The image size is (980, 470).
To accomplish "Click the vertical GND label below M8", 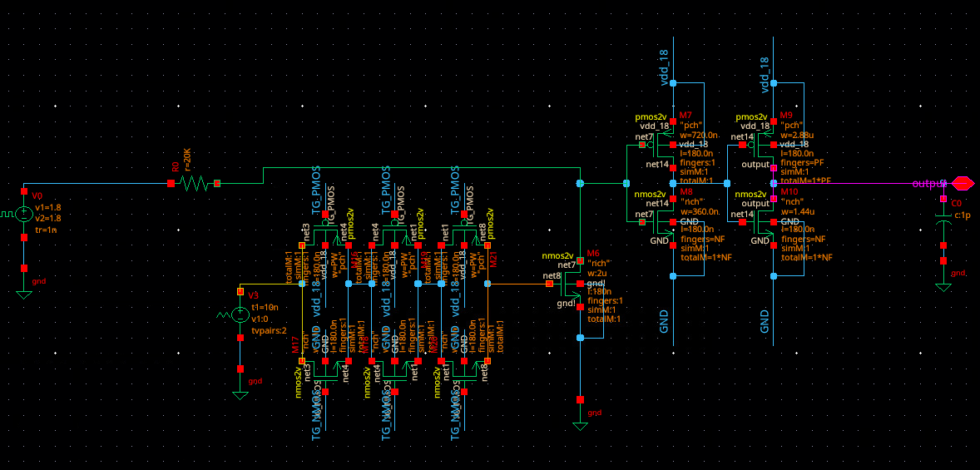I will (664, 320).
